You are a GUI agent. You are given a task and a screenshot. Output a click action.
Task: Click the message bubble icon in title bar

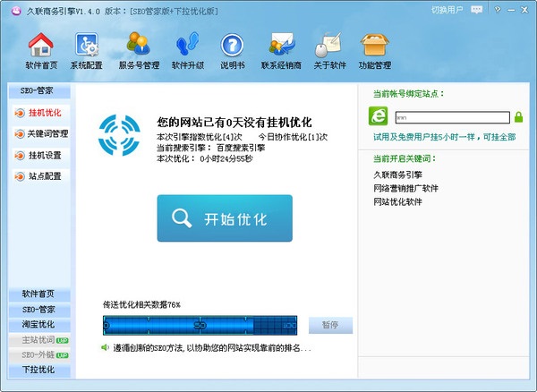[x=477, y=10]
